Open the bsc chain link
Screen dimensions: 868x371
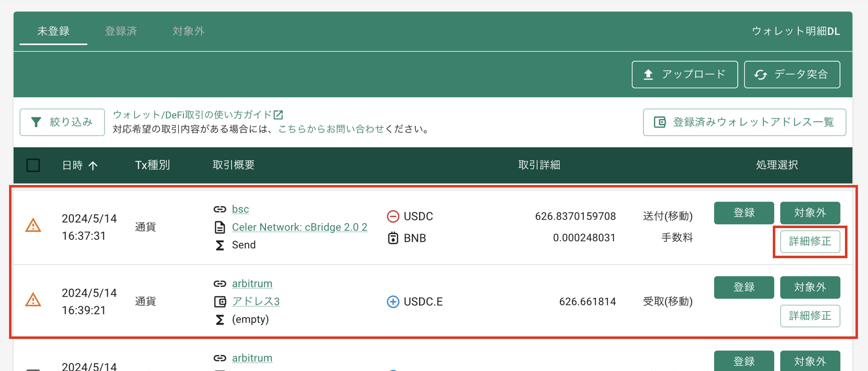(241, 209)
